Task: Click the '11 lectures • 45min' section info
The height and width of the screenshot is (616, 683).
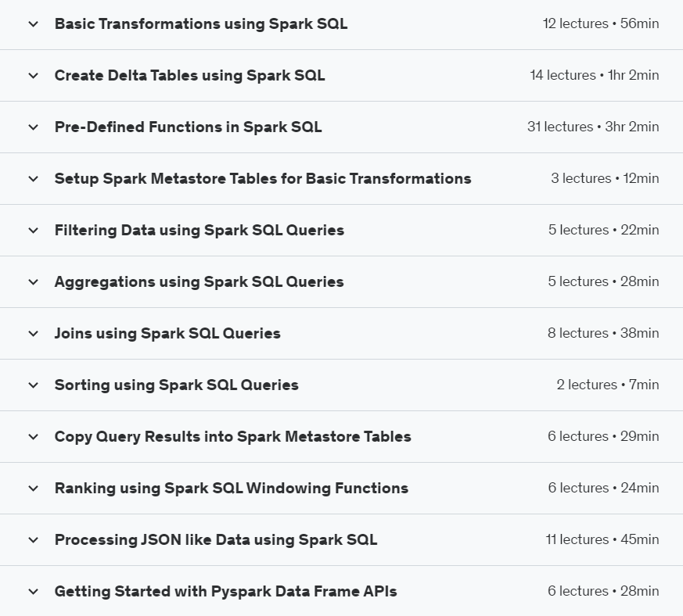Action: (x=602, y=539)
